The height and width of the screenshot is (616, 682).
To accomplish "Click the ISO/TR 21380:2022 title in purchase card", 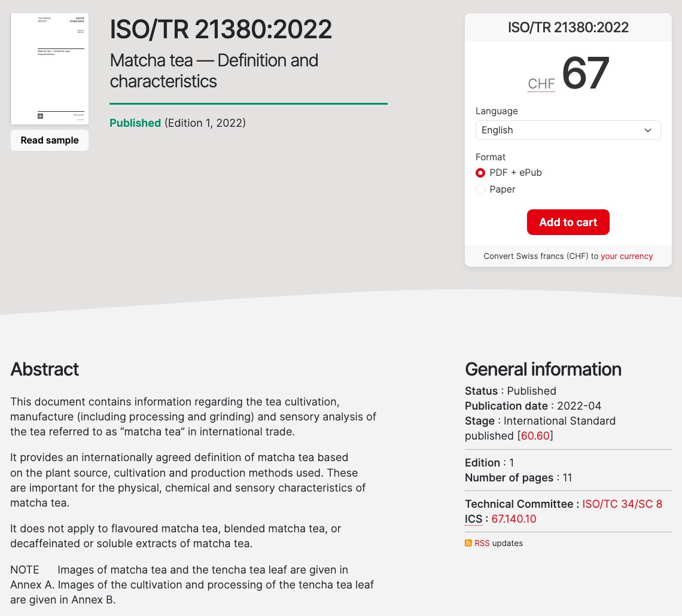I will [568, 28].
